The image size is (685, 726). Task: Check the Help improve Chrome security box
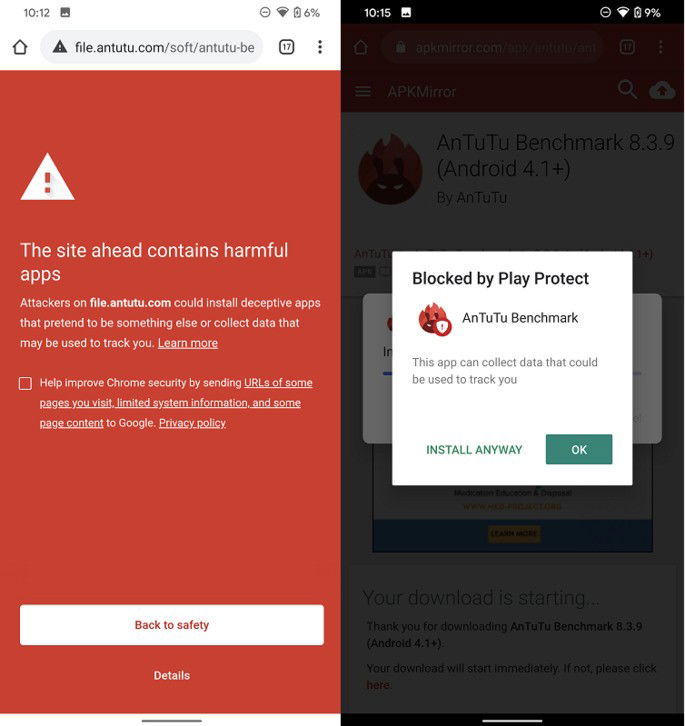[x=25, y=383]
